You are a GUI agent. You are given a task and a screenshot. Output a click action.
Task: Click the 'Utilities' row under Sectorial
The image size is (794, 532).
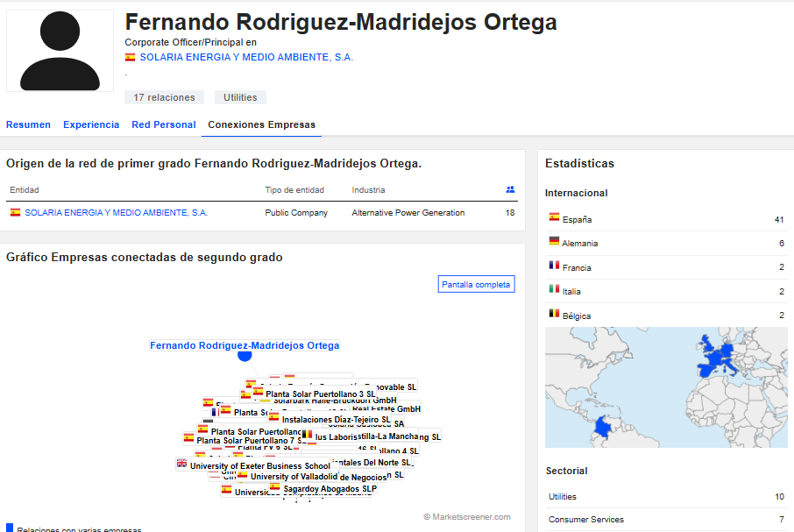(x=666, y=497)
